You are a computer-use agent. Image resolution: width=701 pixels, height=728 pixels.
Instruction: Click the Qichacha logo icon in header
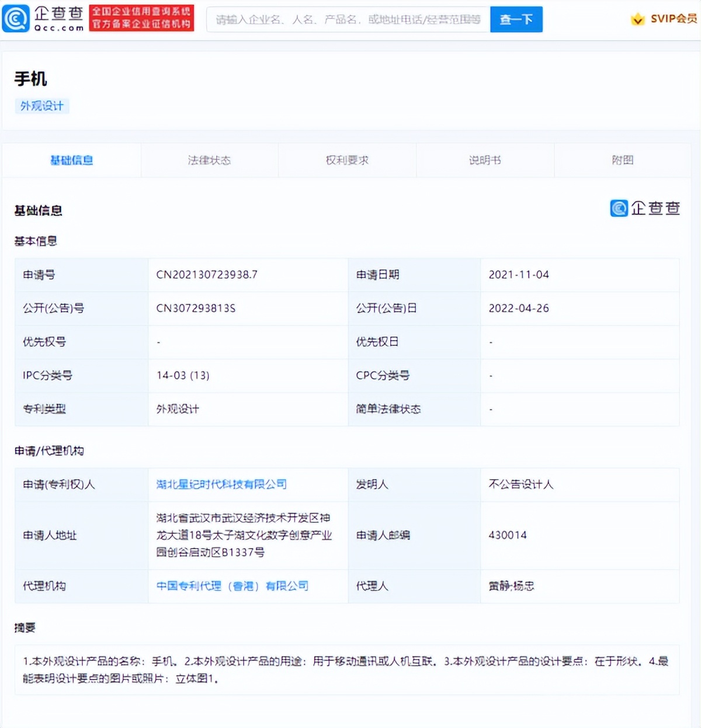[16, 19]
